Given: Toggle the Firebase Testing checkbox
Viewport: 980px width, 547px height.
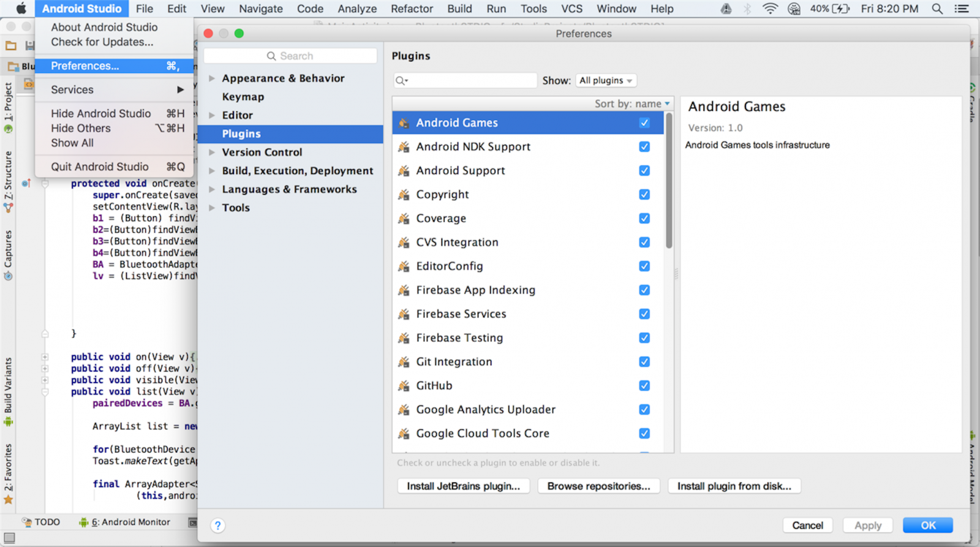Looking at the screenshot, I should 644,338.
